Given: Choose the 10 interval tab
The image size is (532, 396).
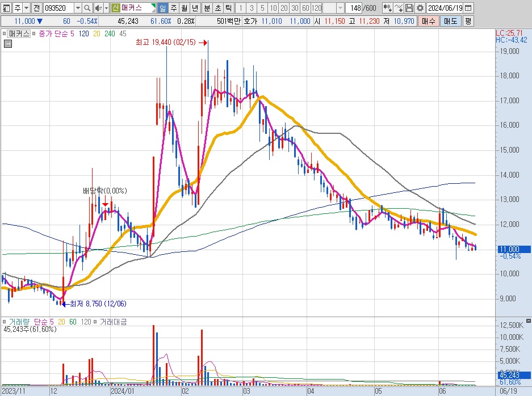Looking at the screenshot, I should click(273, 8).
